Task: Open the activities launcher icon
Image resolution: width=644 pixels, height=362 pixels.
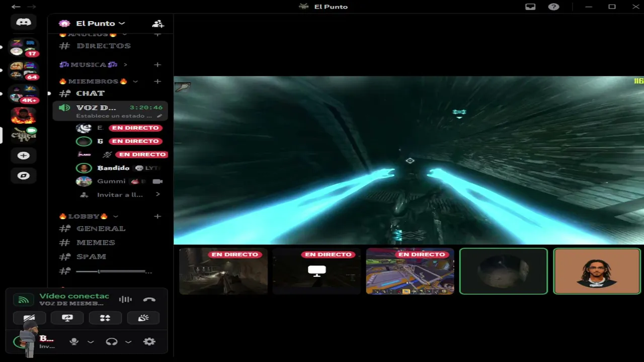Action: (x=105, y=318)
